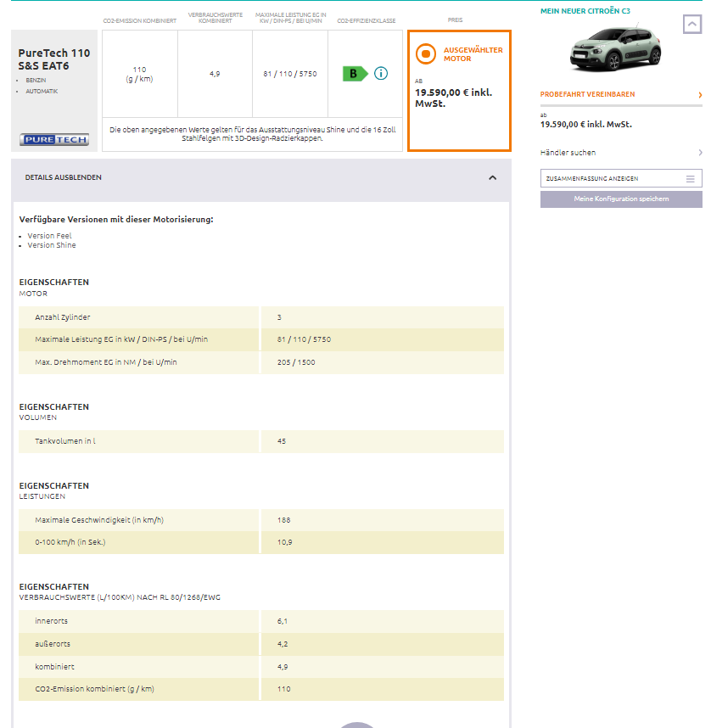Viewport: 711px width, 728px height.
Task: Click the Automatik transmission bullet
Action: pyautogui.click(x=42, y=92)
